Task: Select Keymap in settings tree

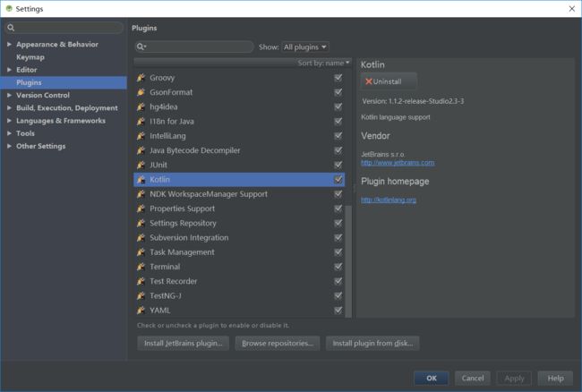Action: (x=30, y=57)
